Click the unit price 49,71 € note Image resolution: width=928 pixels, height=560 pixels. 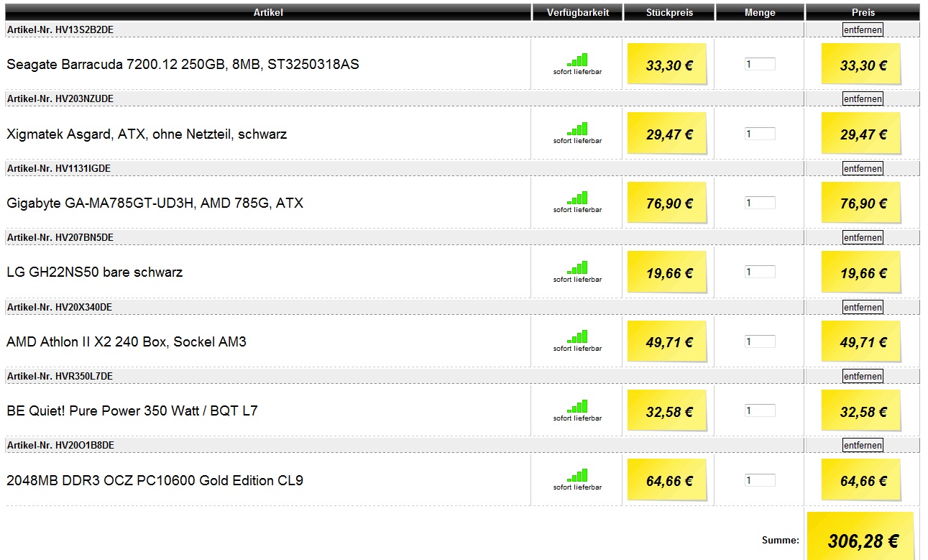668,342
